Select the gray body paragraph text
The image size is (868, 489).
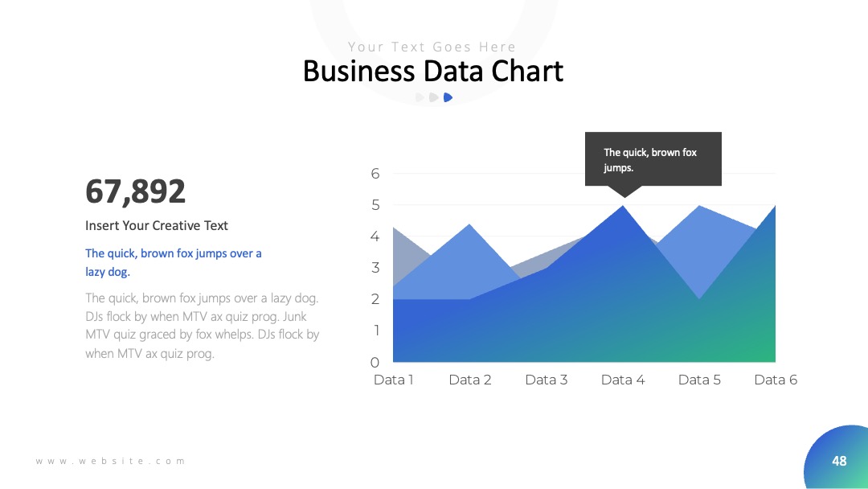202,326
